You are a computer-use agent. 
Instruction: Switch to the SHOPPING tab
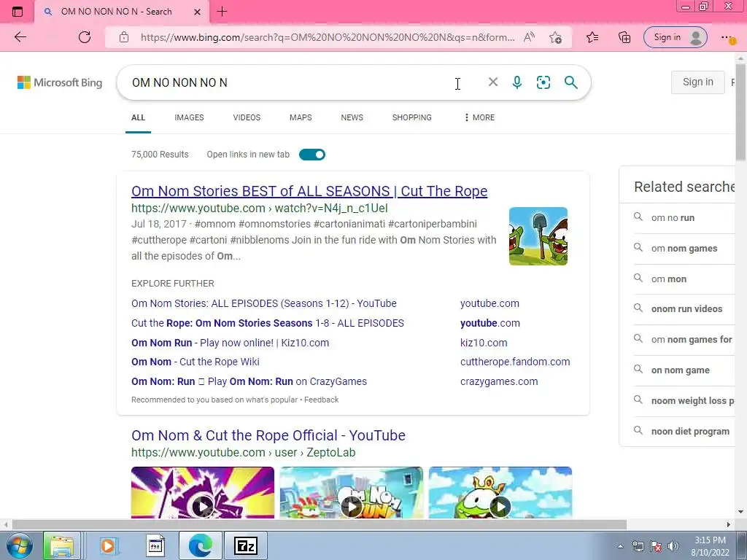coord(412,117)
